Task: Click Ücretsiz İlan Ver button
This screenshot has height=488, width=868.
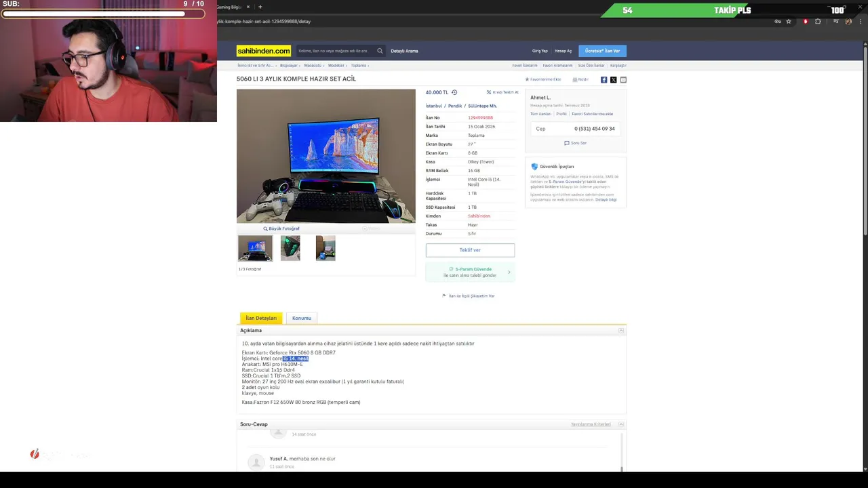Action: click(602, 51)
